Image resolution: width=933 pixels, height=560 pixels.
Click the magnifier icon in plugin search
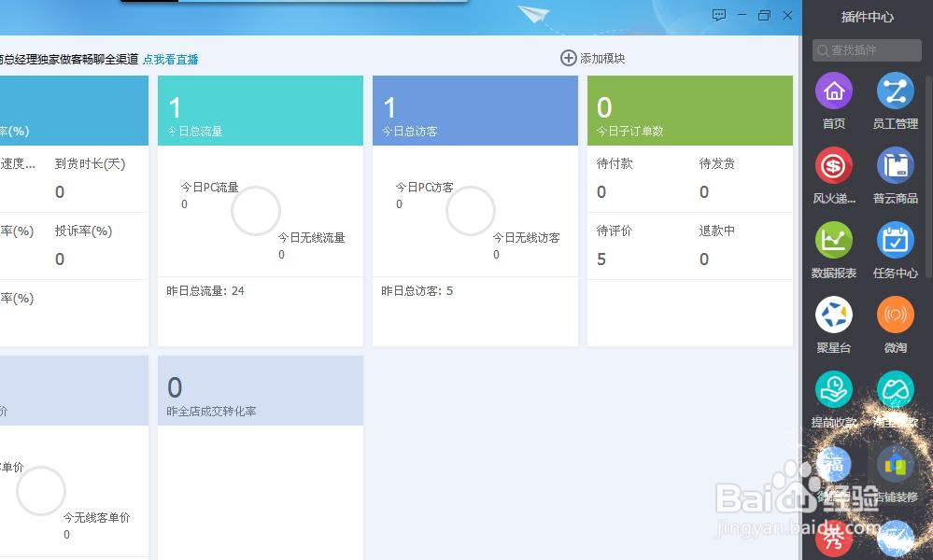822,50
